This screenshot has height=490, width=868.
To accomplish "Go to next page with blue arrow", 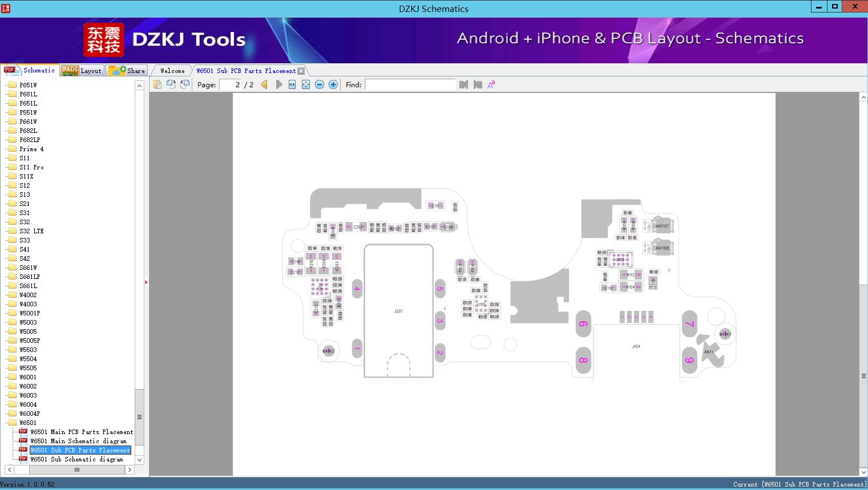I will (x=278, y=84).
